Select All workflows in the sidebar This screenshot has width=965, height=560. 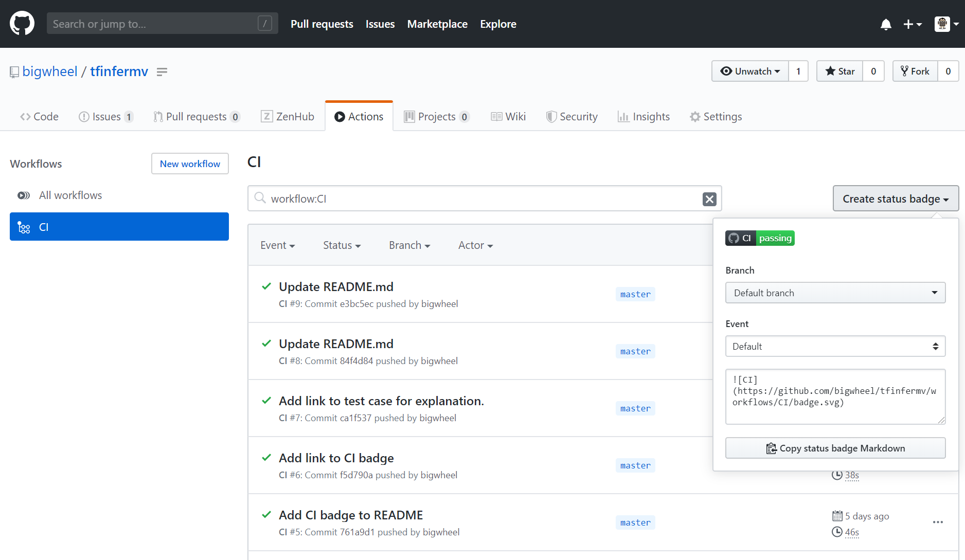[70, 195]
